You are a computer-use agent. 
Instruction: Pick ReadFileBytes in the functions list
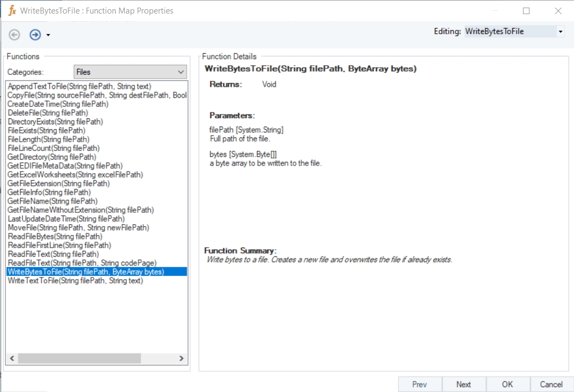55,237
